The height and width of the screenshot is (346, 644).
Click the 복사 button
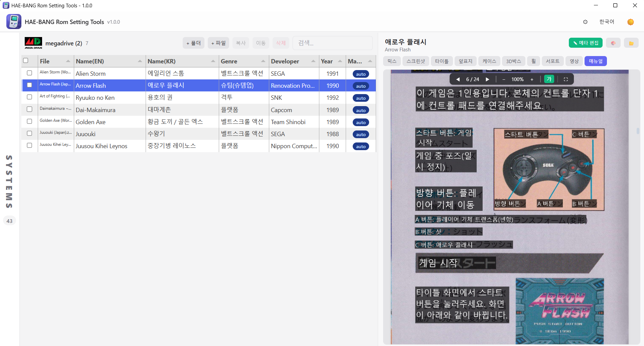coord(241,43)
